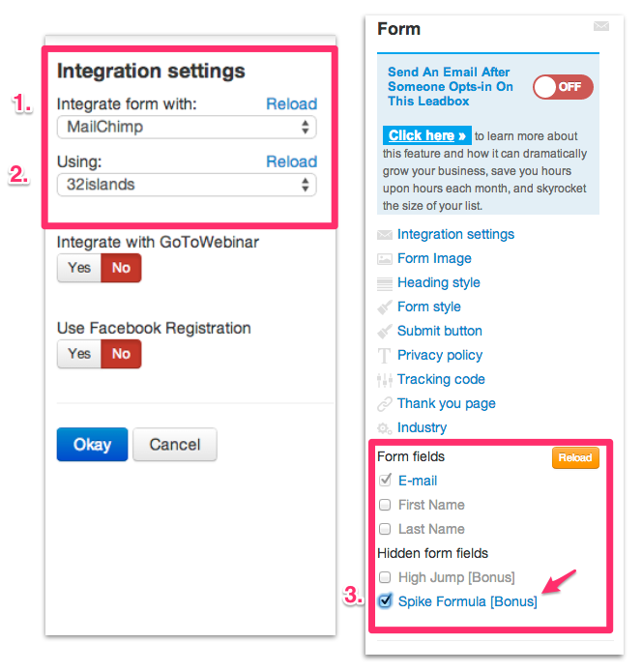Click the gears icon next to Industry
The image size is (642, 672).
pos(385,428)
